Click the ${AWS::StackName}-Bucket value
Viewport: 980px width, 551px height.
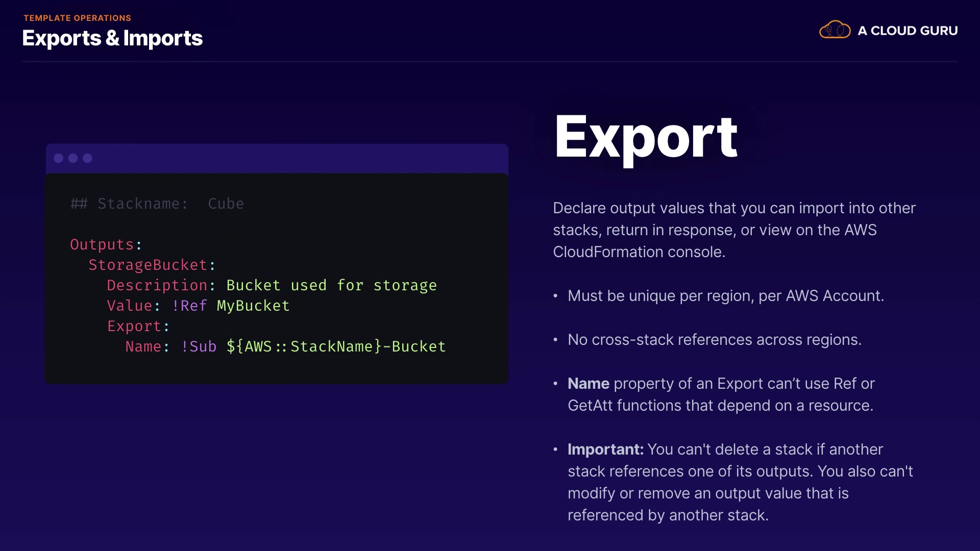coord(336,346)
